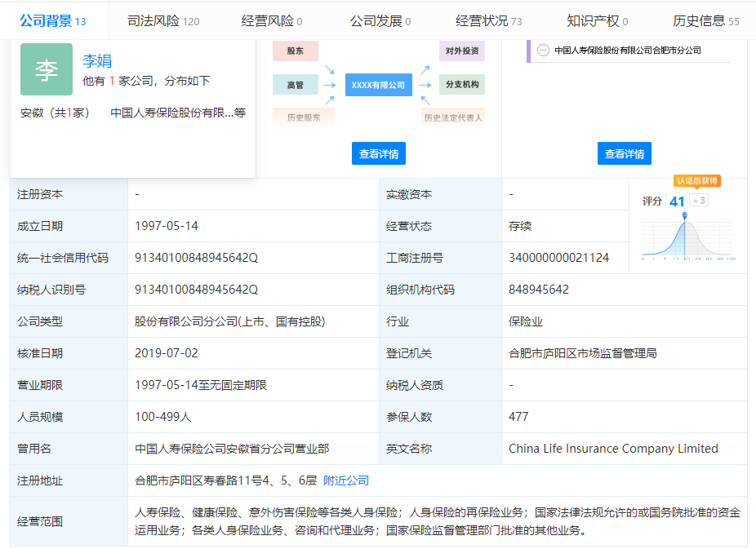The height and width of the screenshot is (549, 756).
Task: Click the +3 score bonus box
Action: (699, 201)
